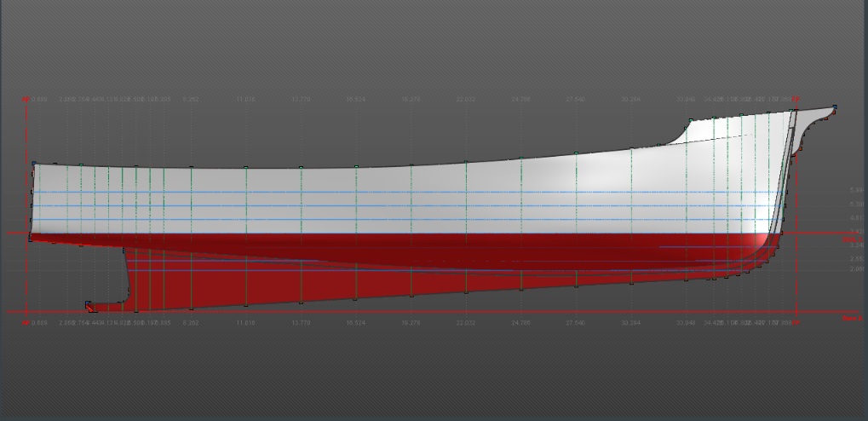
Task: Select station label 19.278 in the top row
Action: click(x=411, y=100)
